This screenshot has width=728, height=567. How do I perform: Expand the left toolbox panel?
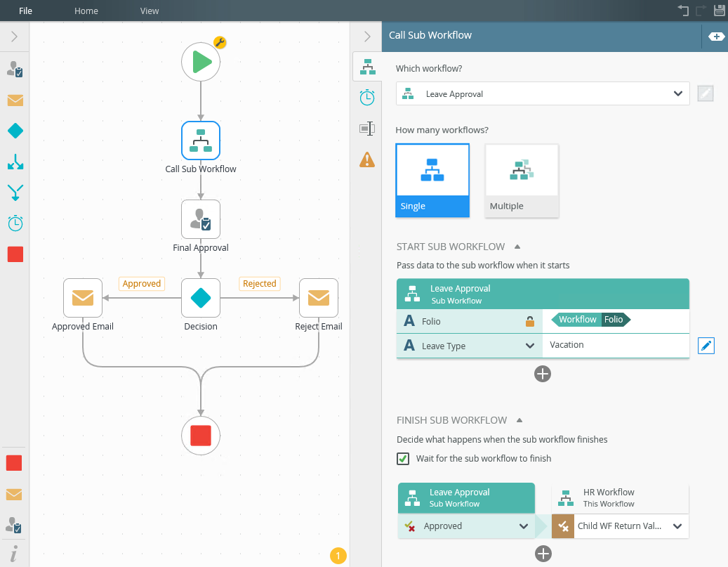[x=15, y=37]
